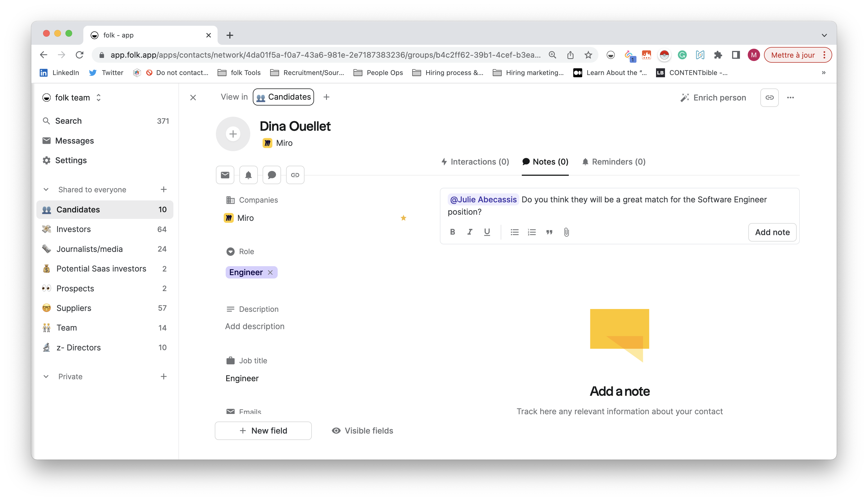Toggle italic formatting in note editor
This screenshot has width=868, height=501.
[470, 232]
